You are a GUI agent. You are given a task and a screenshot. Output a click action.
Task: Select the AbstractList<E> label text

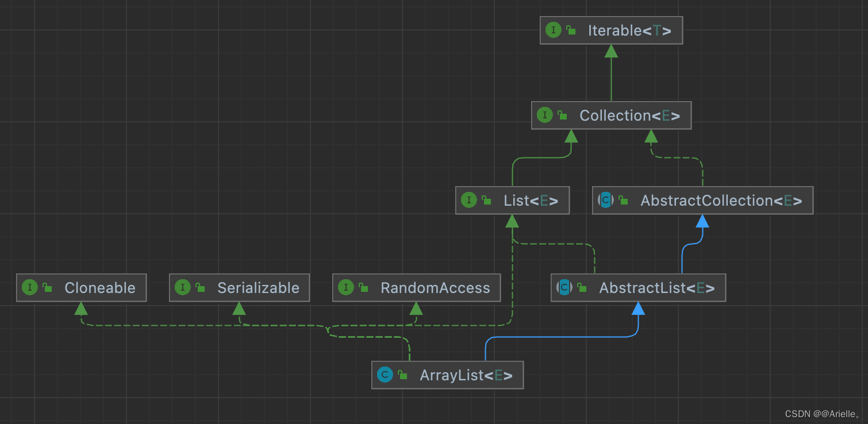click(x=657, y=288)
